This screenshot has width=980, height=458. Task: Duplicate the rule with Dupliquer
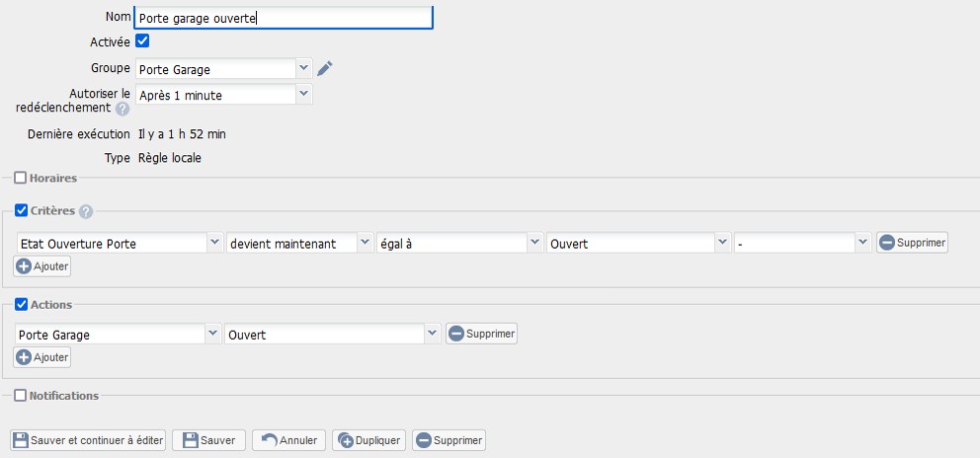coord(368,440)
